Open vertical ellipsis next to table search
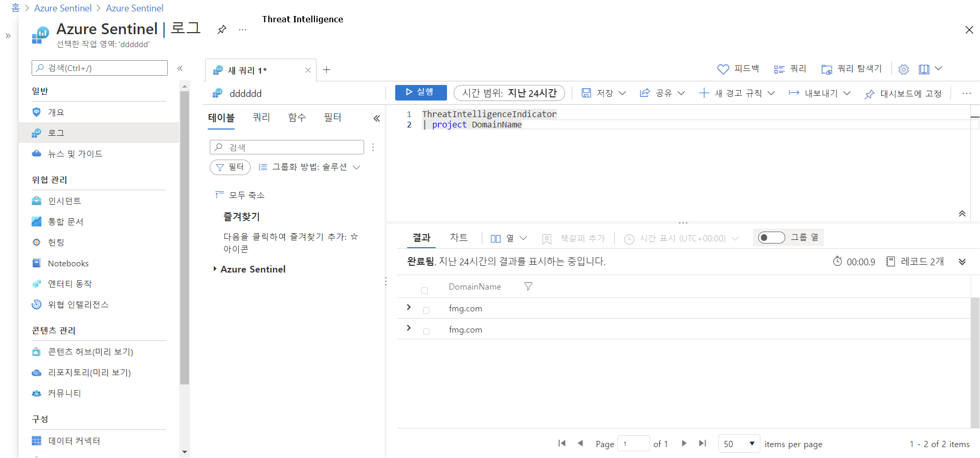 pyautogui.click(x=373, y=147)
